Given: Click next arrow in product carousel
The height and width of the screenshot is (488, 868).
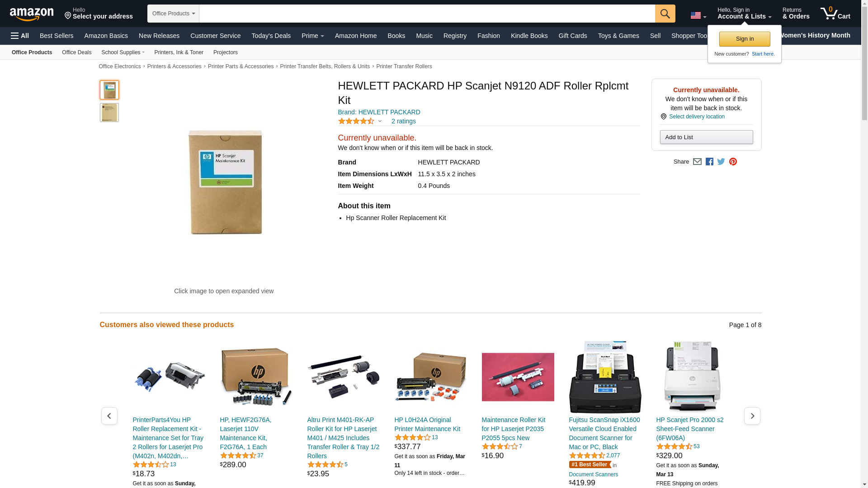Looking at the screenshot, I should pos(752,416).
